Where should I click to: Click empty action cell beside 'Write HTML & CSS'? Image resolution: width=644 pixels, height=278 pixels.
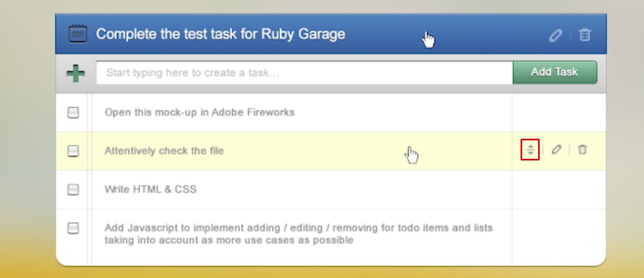coord(559,189)
